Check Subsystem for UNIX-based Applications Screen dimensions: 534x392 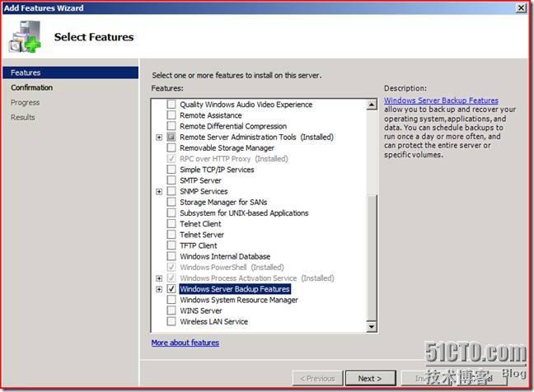pos(171,212)
